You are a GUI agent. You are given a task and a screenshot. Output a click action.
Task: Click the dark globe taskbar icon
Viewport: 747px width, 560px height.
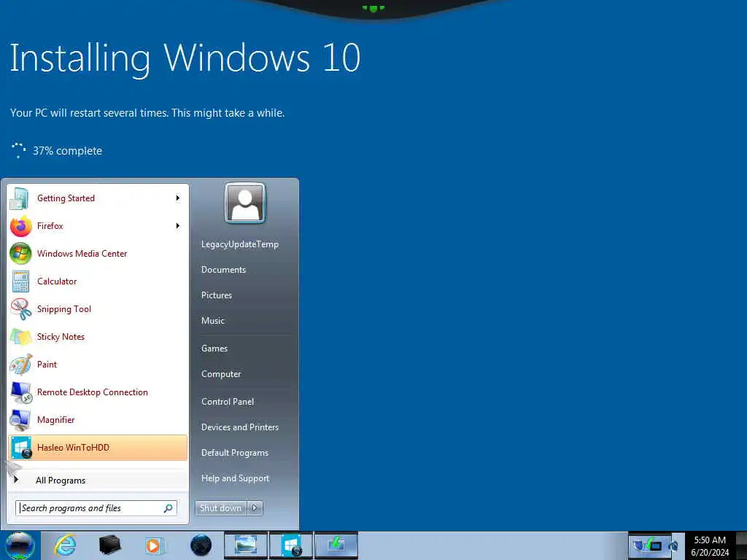click(x=201, y=545)
